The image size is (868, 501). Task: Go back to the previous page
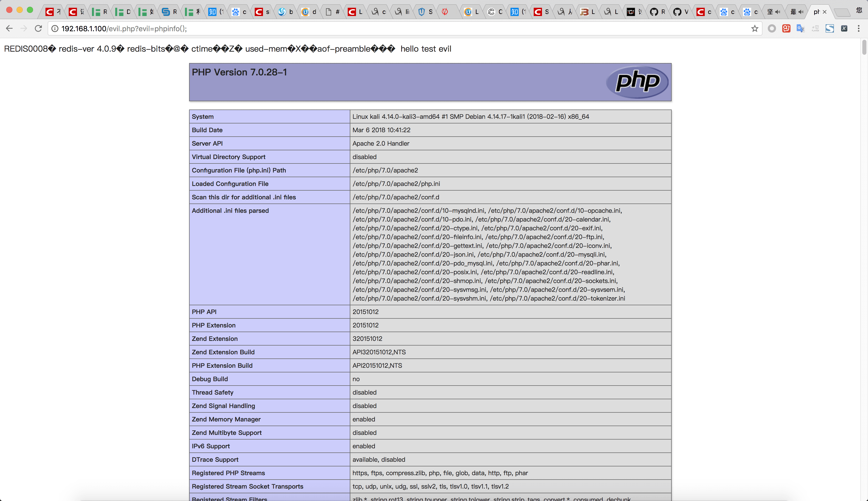[x=9, y=29]
